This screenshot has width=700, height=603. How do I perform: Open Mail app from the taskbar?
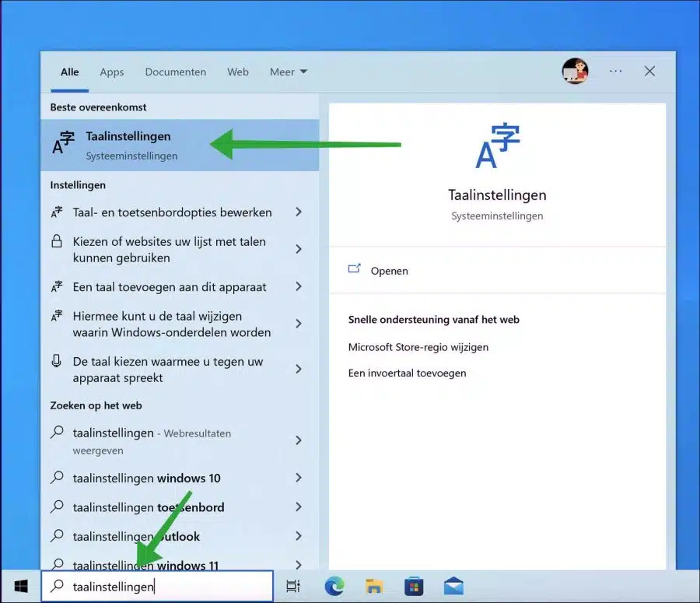(453, 586)
